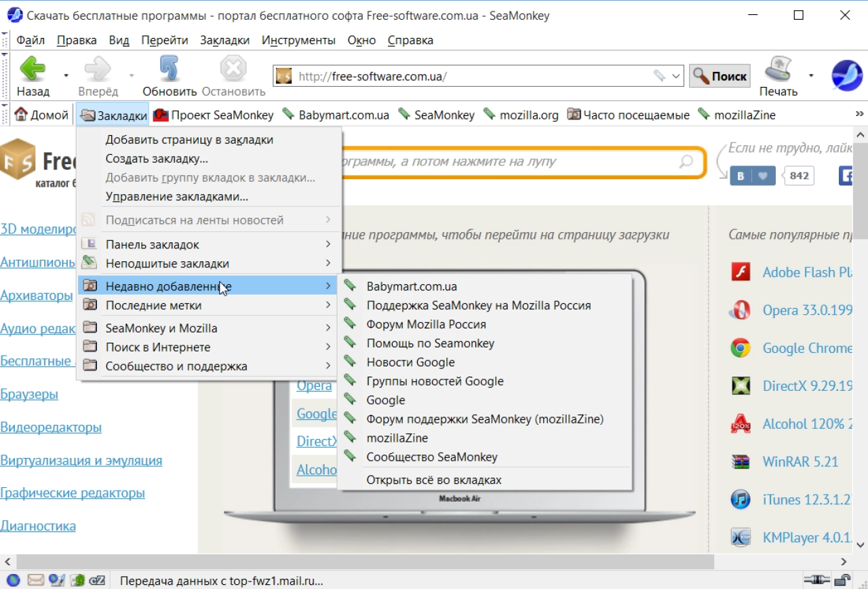Open the Back button history dropdown arrow
This screenshot has width=868, height=589.
click(x=66, y=75)
